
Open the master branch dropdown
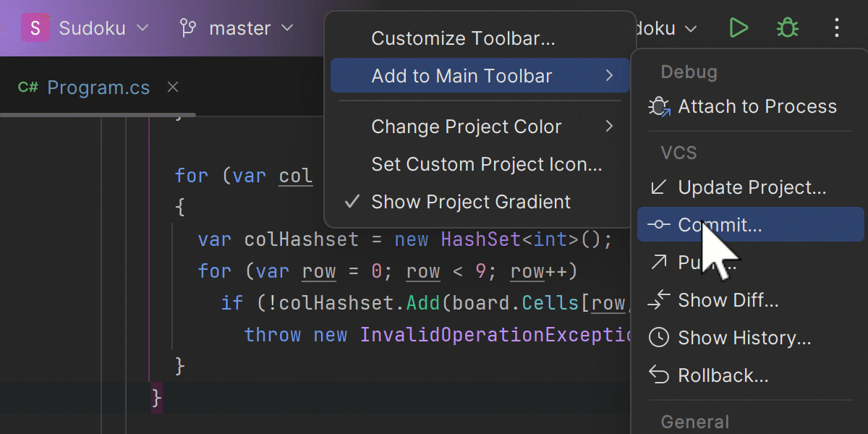tap(287, 28)
